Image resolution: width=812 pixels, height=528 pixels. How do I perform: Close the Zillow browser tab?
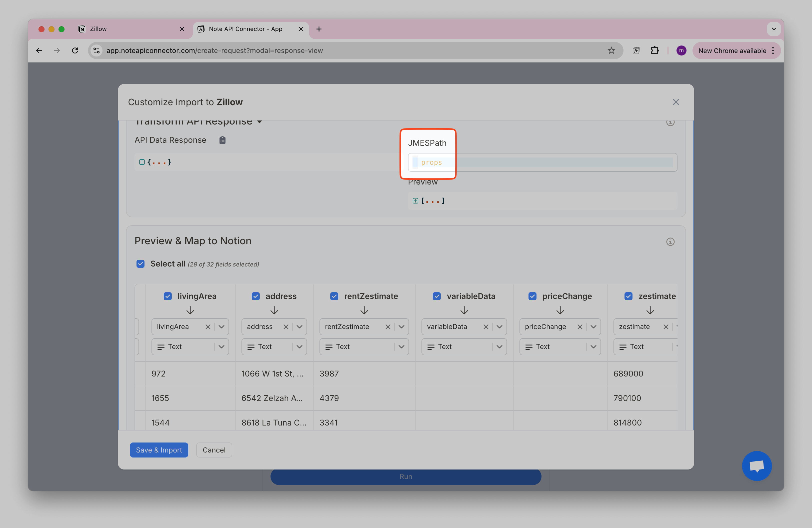coord(182,29)
